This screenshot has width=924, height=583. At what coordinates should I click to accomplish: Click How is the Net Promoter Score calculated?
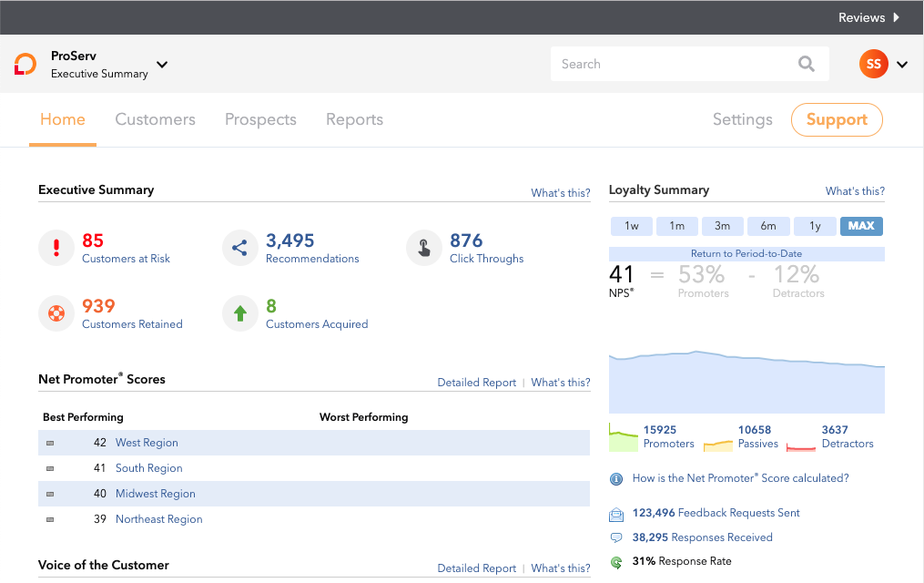[x=741, y=478]
